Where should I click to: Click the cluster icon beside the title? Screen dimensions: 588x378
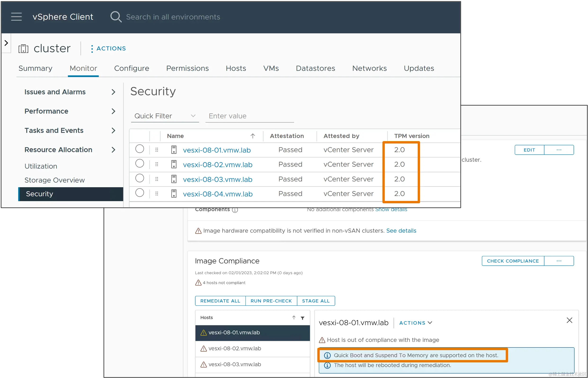click(x=23, y=49)
